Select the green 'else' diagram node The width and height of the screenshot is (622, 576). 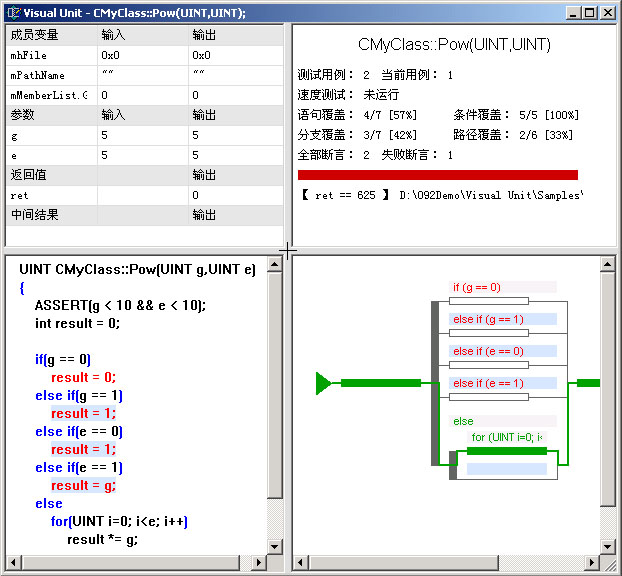[x=503, y=421]
